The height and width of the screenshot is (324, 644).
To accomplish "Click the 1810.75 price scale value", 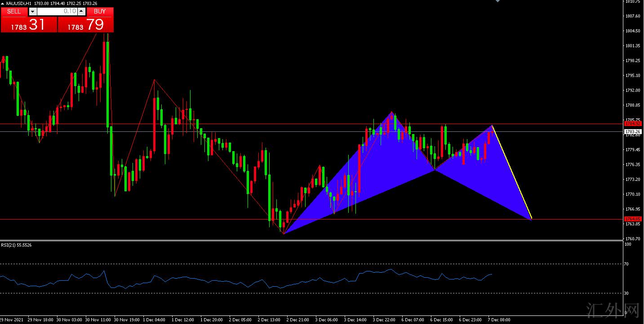I will coord(633,1).
